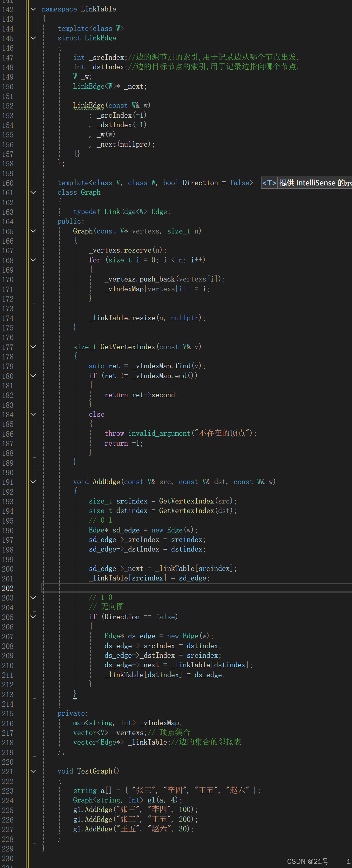Click the '// 无向图' comment
This screenshot has width=352, height=868.
106,607
